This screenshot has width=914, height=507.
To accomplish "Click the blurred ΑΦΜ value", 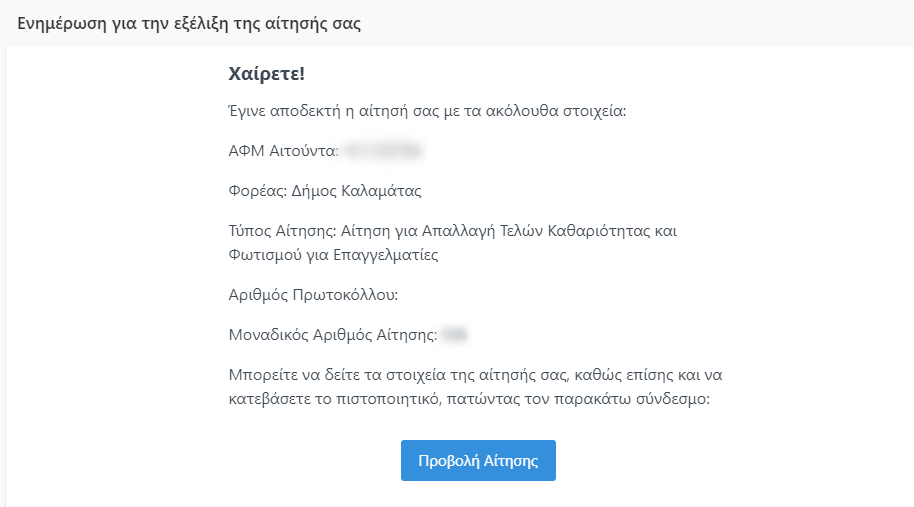I will coord(382,150).
